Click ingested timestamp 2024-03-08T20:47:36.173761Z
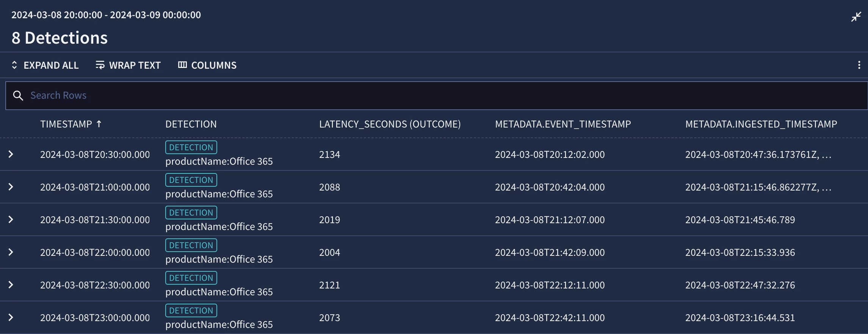 pyautogui.click(x=758, y=154)
